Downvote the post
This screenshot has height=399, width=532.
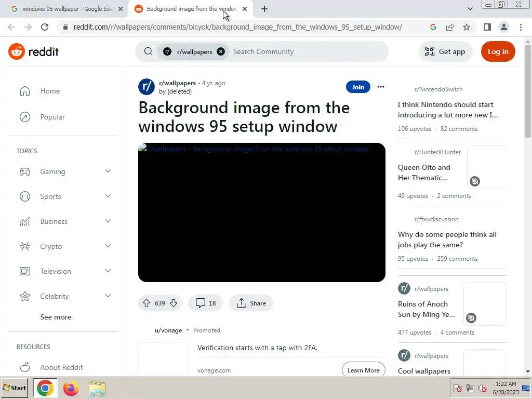point(174,303)
